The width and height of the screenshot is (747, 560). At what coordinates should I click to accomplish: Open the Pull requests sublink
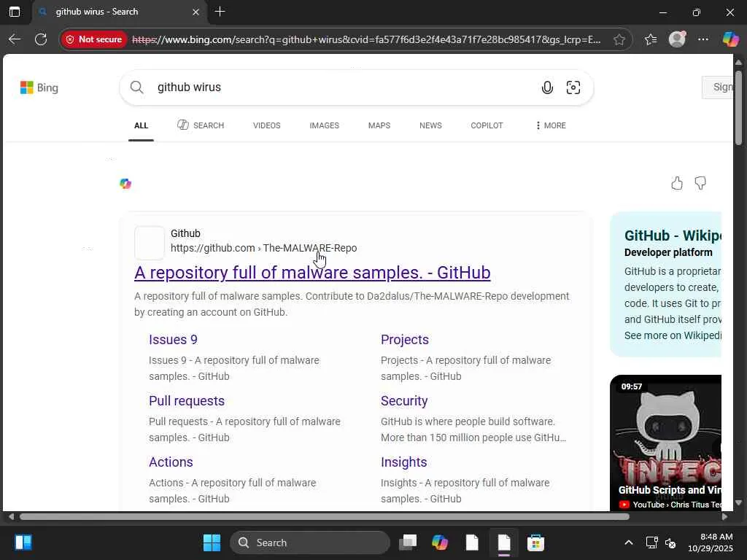pos(187,401)
